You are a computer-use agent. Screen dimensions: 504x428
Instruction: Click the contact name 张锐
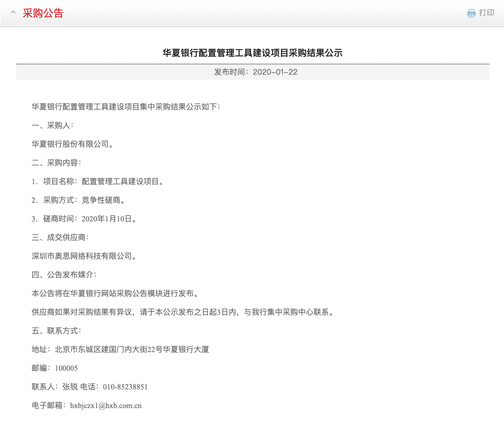68,387
